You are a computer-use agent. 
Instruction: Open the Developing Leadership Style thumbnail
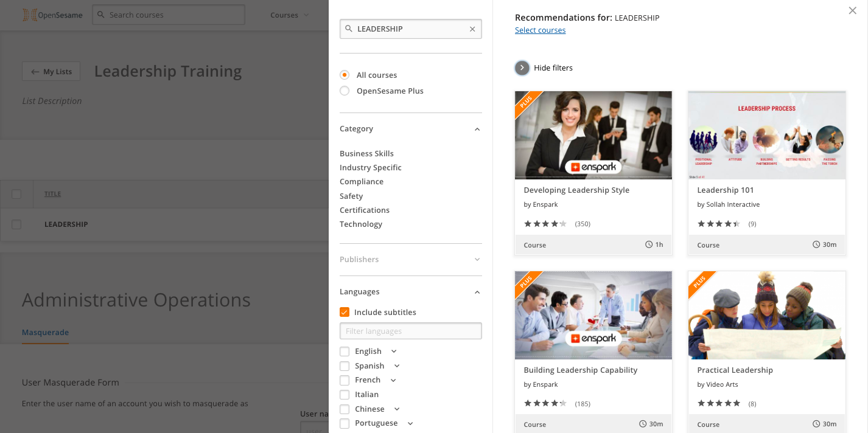coord(593,135)
